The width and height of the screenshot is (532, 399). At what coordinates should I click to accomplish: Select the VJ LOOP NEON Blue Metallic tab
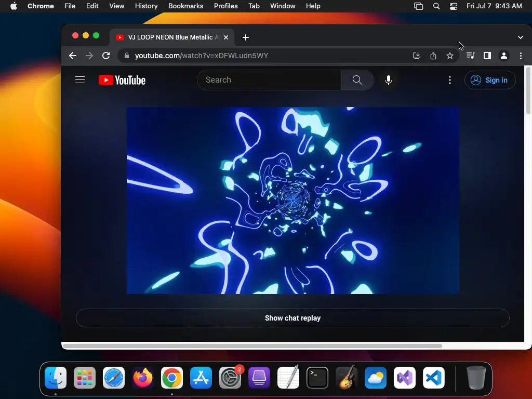[171, 37]
